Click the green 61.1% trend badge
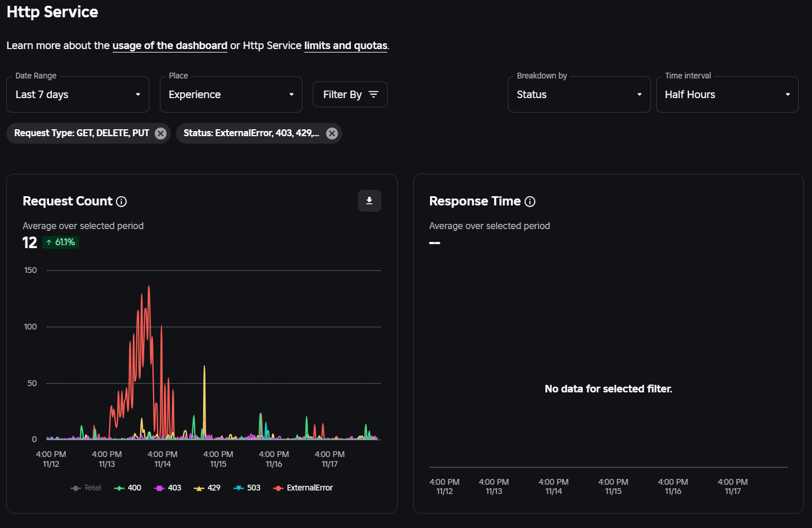The image size is (812, 528). coord(61,242)
